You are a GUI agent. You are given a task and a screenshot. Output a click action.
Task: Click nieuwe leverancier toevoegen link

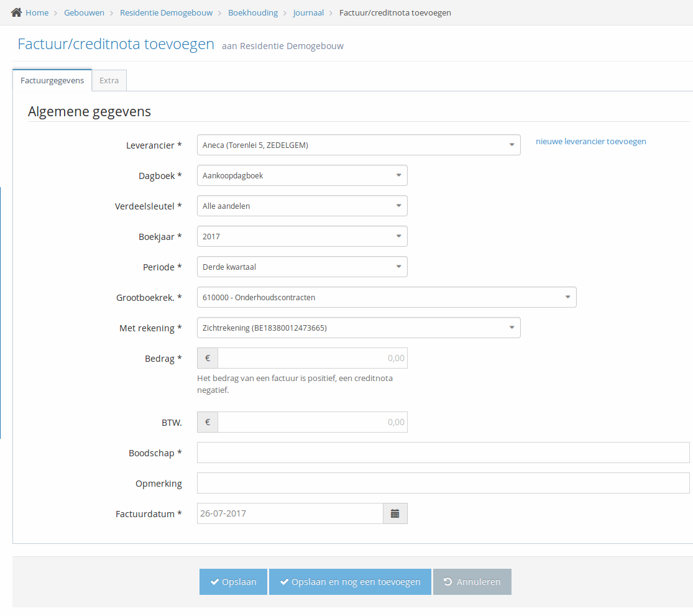590,141
